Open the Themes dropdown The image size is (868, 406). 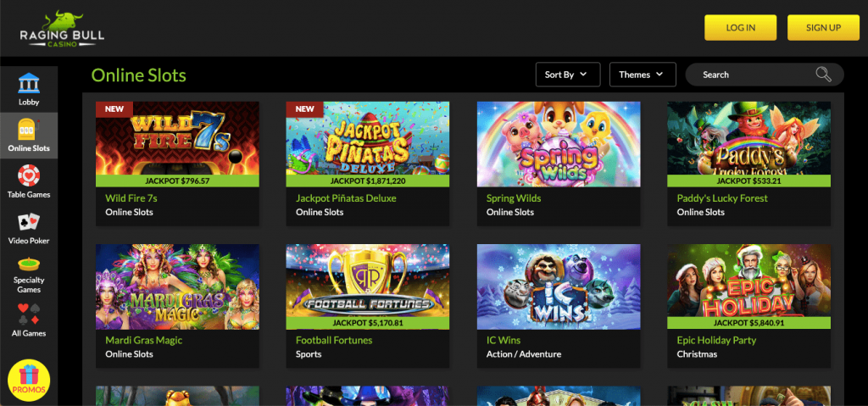coord(643,75)
